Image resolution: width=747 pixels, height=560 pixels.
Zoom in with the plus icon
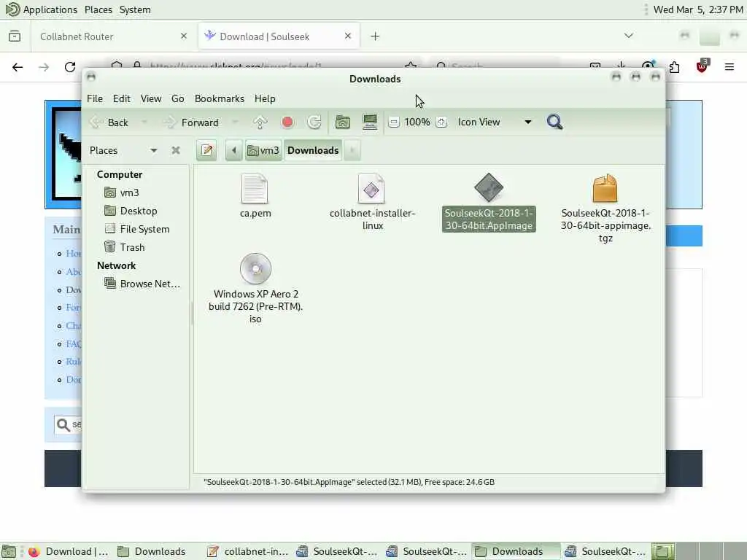(441, 122)
